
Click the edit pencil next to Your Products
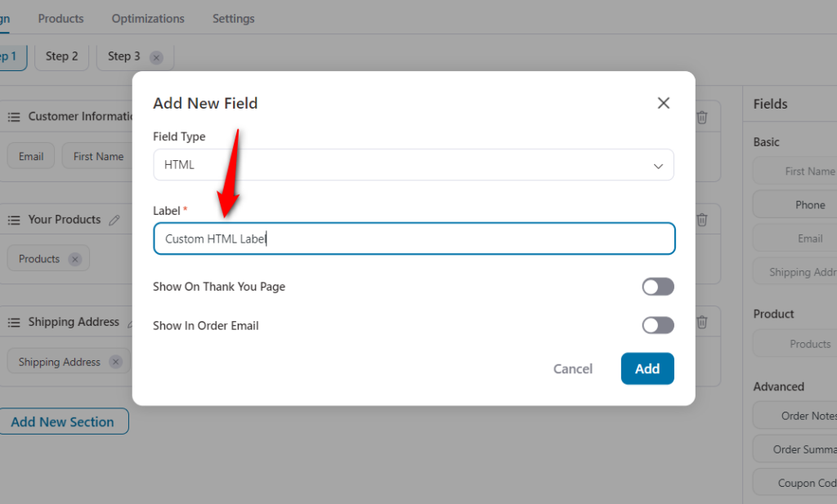click(114, 219)
